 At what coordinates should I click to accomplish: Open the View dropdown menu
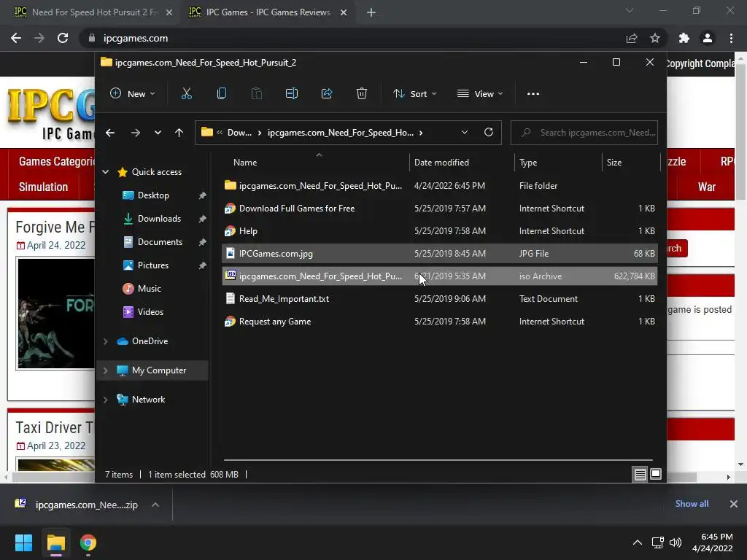(480, 94)
